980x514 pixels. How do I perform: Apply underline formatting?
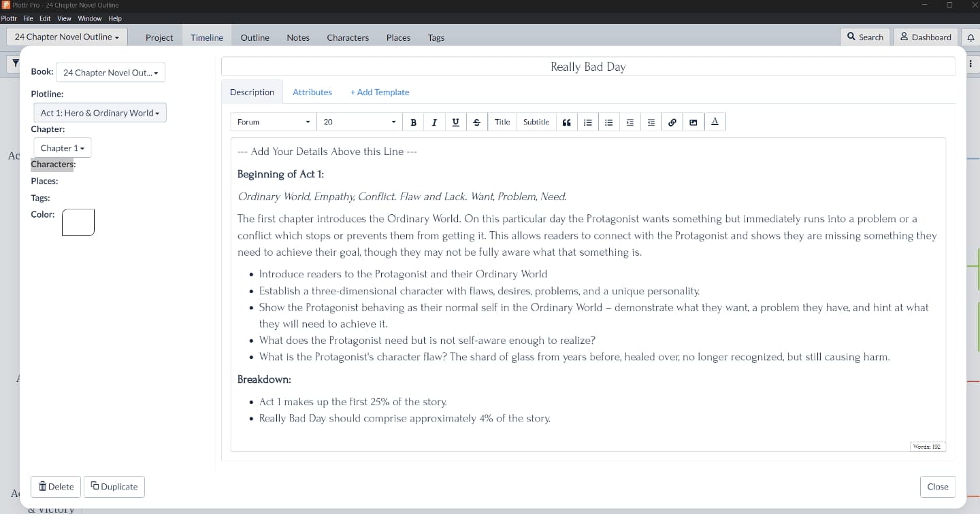[x=455, y=122]
